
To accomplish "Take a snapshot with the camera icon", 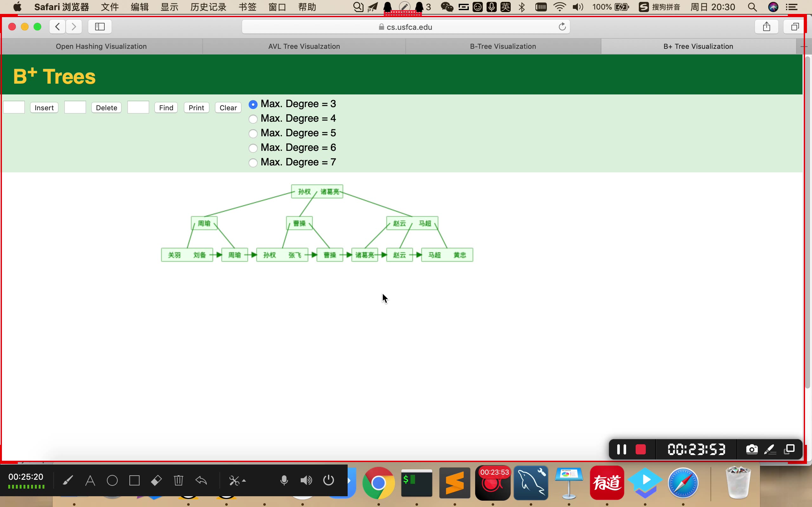I will coord(752,449).
